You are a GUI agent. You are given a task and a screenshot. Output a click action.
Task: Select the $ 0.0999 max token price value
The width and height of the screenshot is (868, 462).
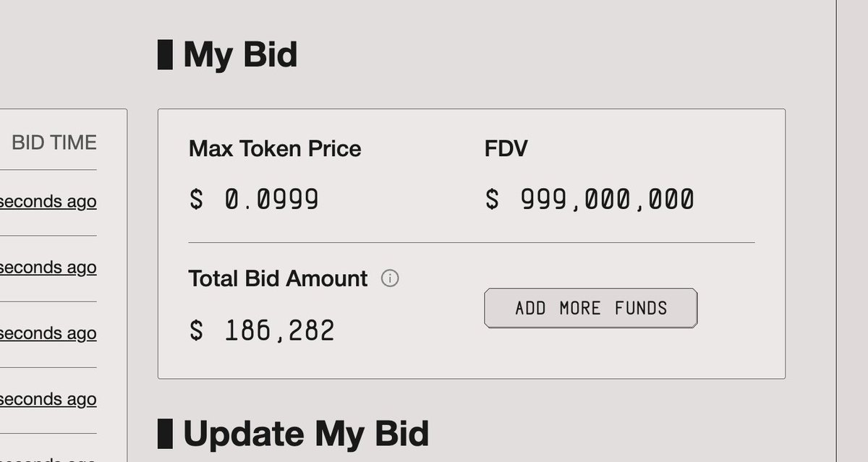pos(254,200)
